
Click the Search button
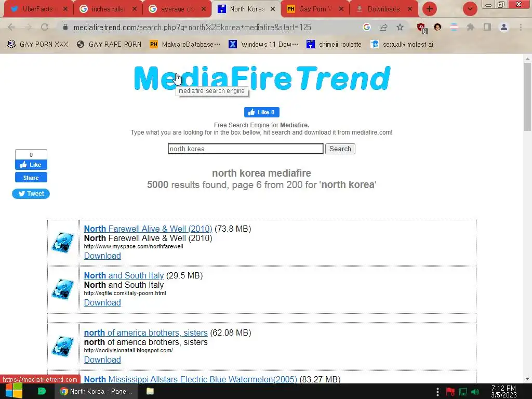click(x=340, y=149)
